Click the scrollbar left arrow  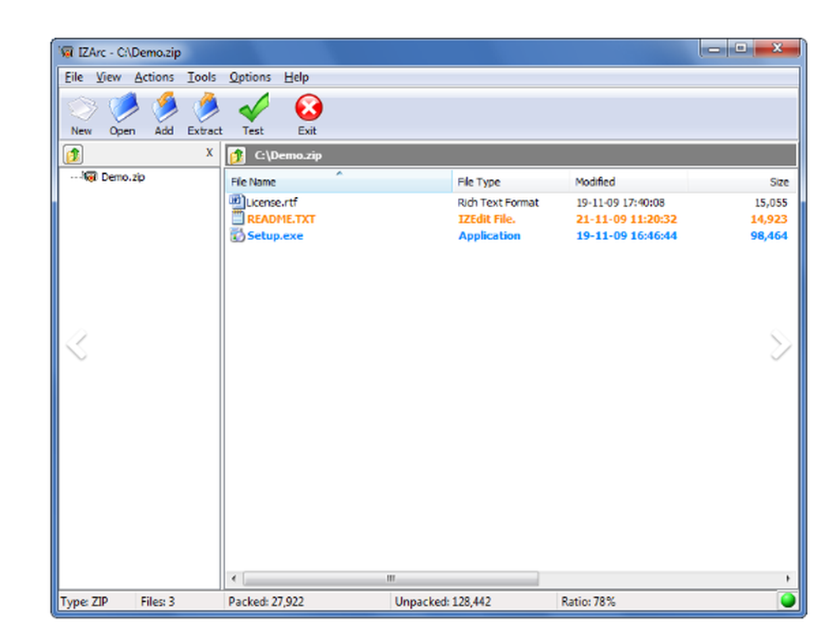coord(233,578)
